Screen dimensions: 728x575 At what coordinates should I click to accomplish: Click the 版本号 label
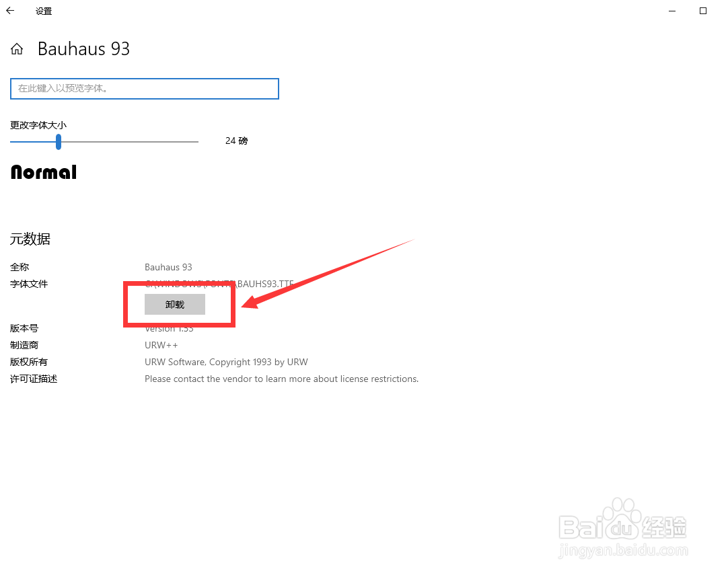tap(24, 329)
